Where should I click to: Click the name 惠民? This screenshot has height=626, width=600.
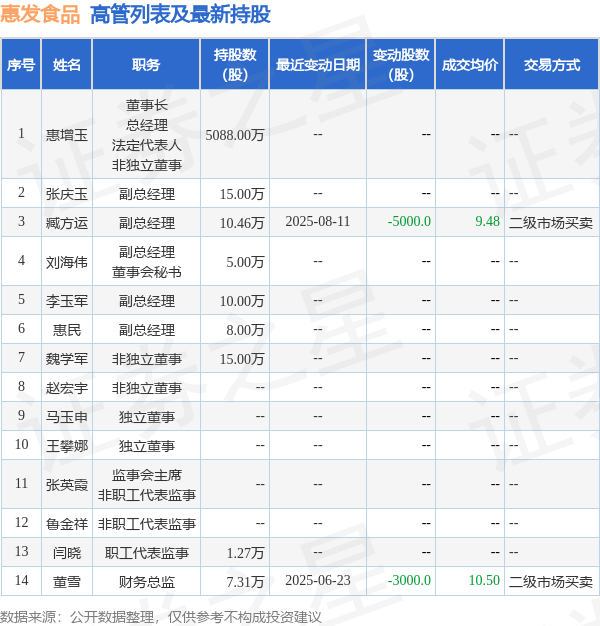pyautogui.click(x=67, y=330)
